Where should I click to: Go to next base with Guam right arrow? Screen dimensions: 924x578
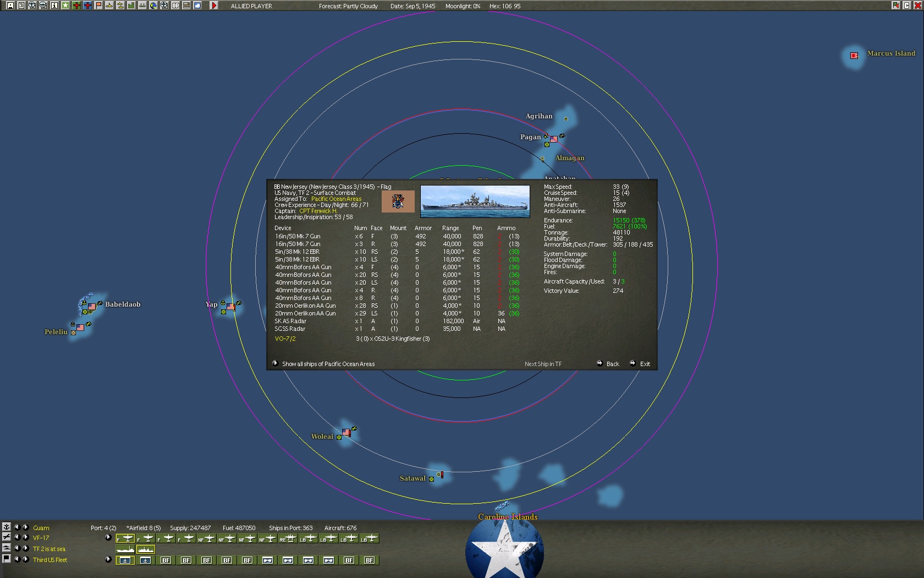pyautogui.click(x=25, y=527)
